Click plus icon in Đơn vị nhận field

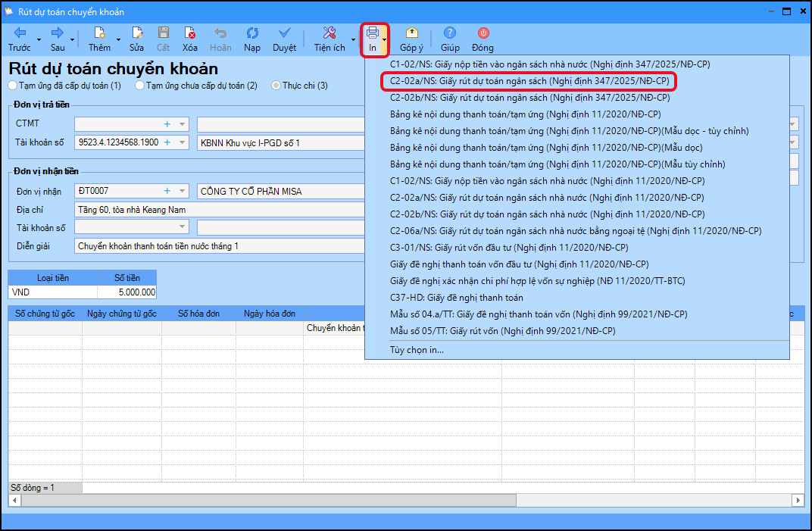(167, 191)
